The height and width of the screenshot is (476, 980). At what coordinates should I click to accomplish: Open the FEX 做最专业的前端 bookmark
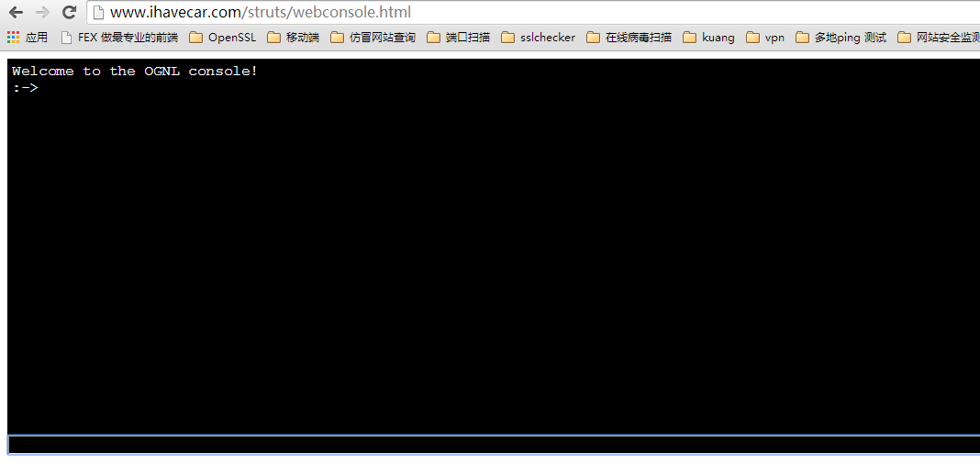(x=119, y=38)
